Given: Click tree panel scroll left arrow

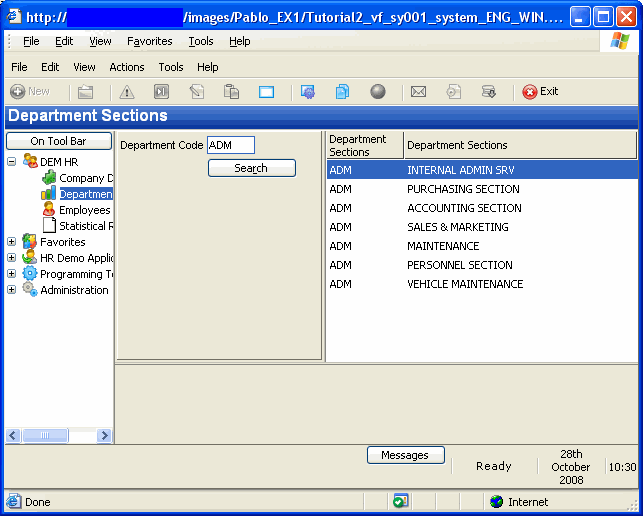Looking at the screenshot, I should click(x=13, y=435).
